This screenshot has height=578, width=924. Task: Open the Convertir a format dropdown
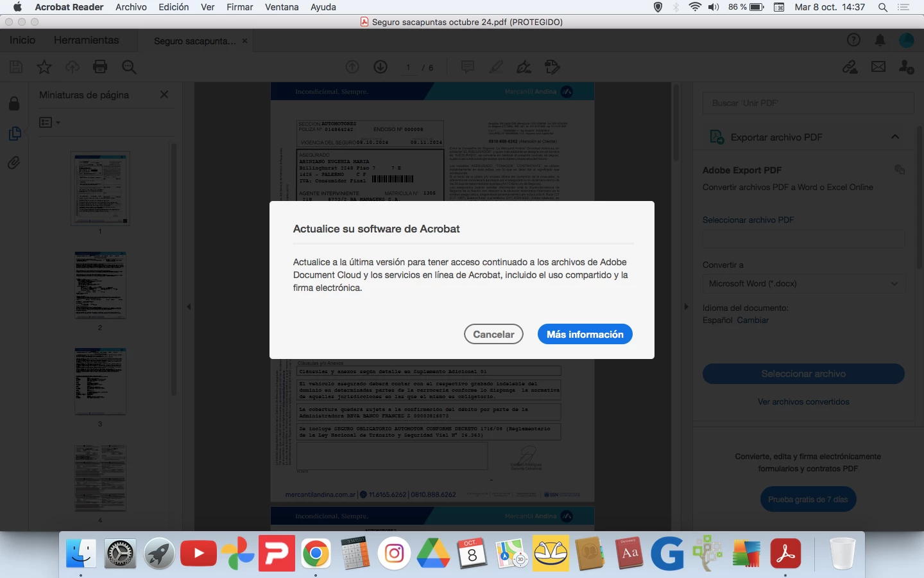coord(803,283)
